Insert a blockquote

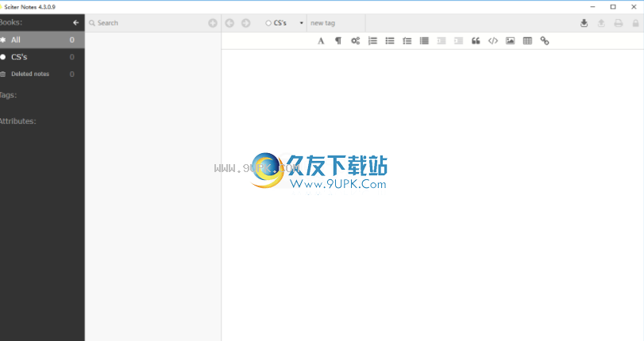[x=476, y=40]
